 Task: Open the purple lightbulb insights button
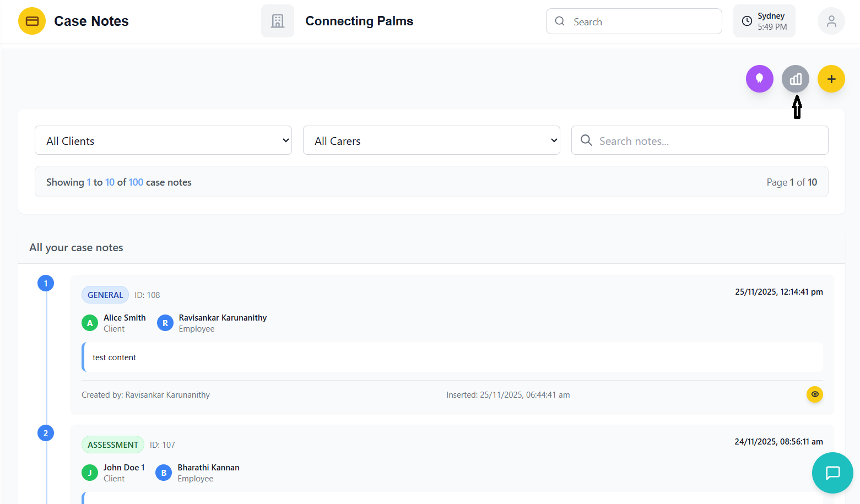click(759, 79)
